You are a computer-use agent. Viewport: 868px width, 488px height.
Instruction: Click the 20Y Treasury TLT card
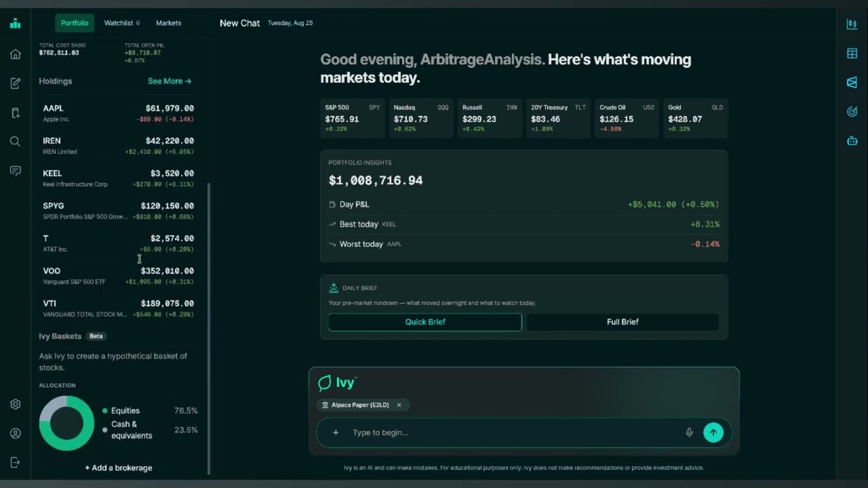point(558,119)
